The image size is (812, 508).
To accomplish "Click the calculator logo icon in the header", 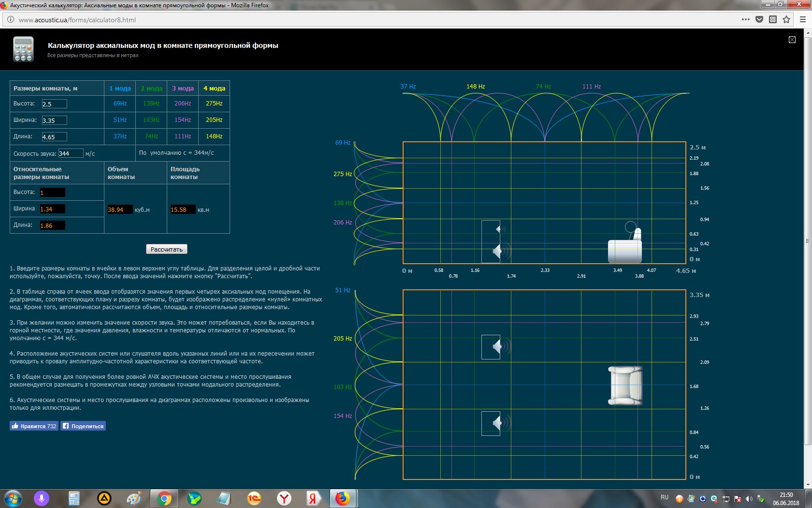I will 23,49.
